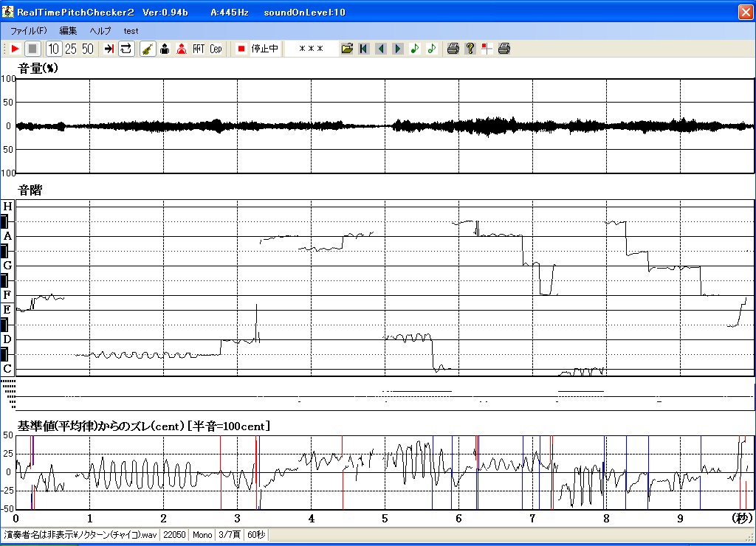The height and width of the screenshot is (546, 756).
Task: Click the red record square icon
Action: 241,49
